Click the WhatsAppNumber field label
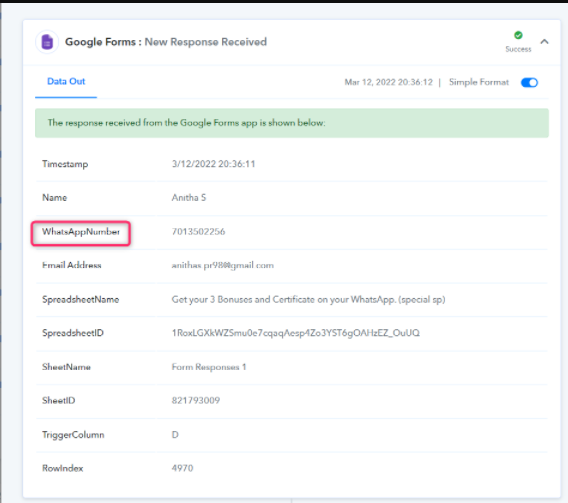This screenshot has width=568, height=503. click(81, 232)
